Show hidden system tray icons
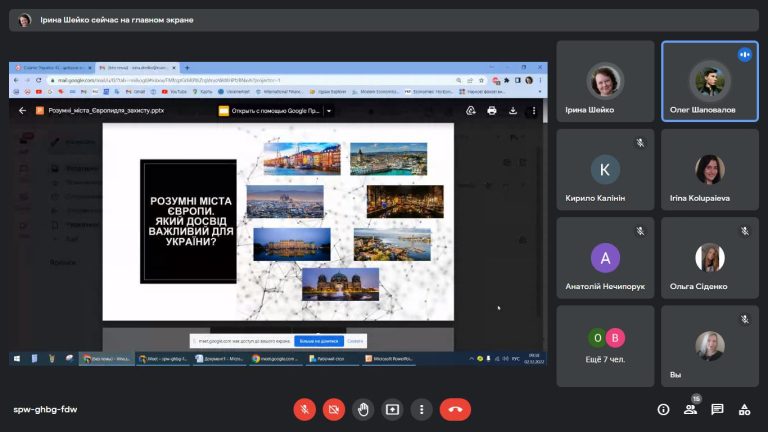The width and height of the screenshot is (768, 432). [471, 359]
